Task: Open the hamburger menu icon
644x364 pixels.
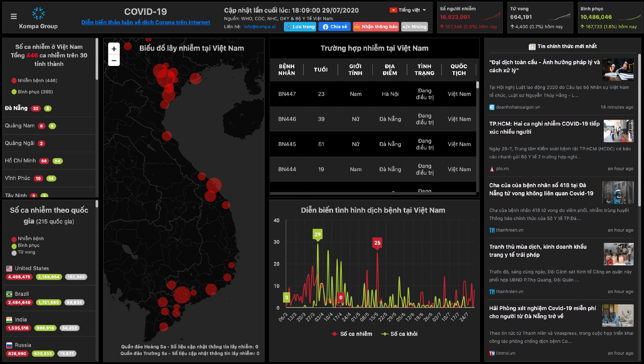Action: tap(14, 17)
